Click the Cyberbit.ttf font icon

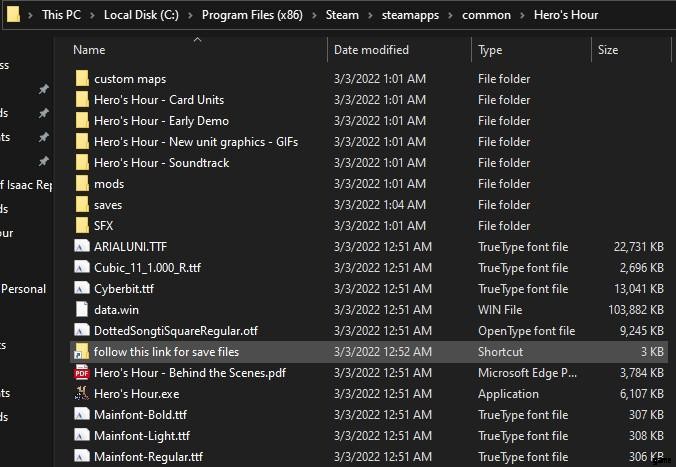[x=82, y=289]
